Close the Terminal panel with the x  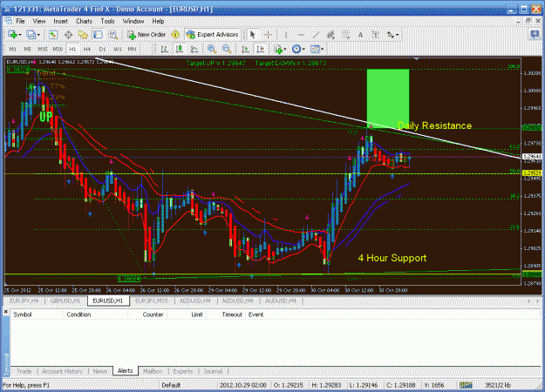(5, 312)
